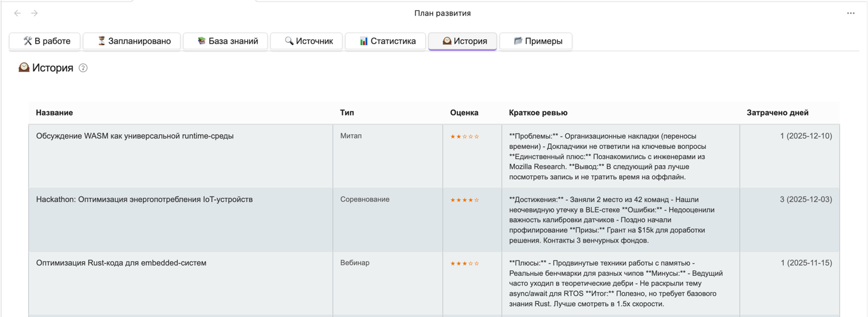Select row Оптимизация Rust-кода для embedded-систем
The image size is (868, 317).
coord(434,283)
